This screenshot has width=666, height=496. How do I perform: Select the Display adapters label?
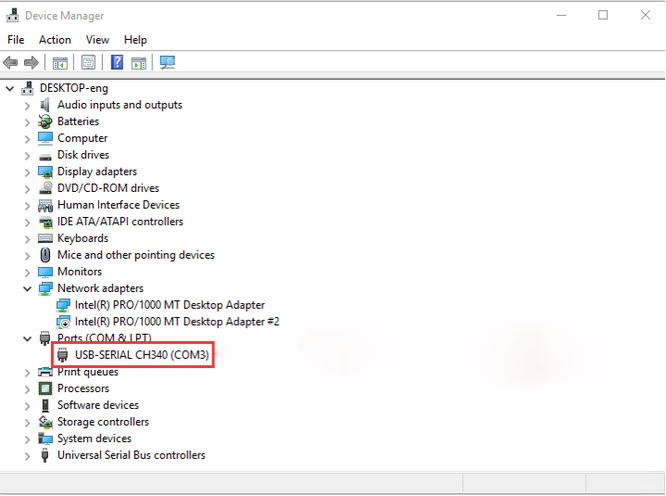click(97, 172)
